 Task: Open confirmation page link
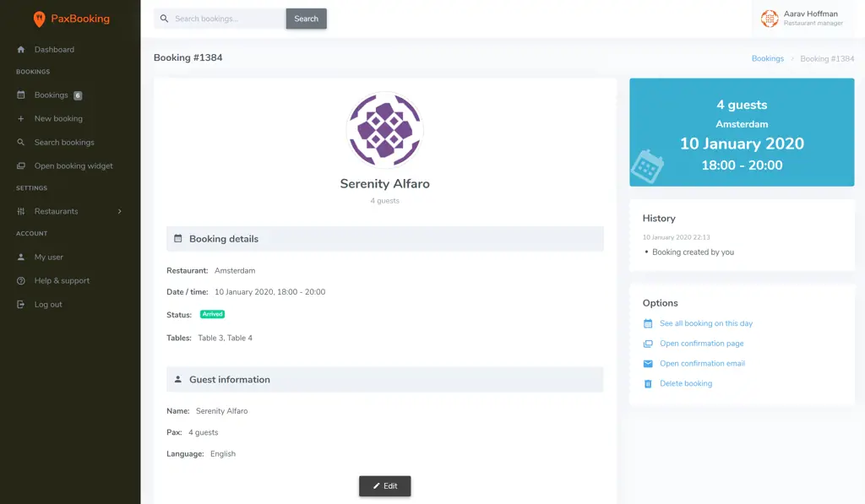pos(701,344)
